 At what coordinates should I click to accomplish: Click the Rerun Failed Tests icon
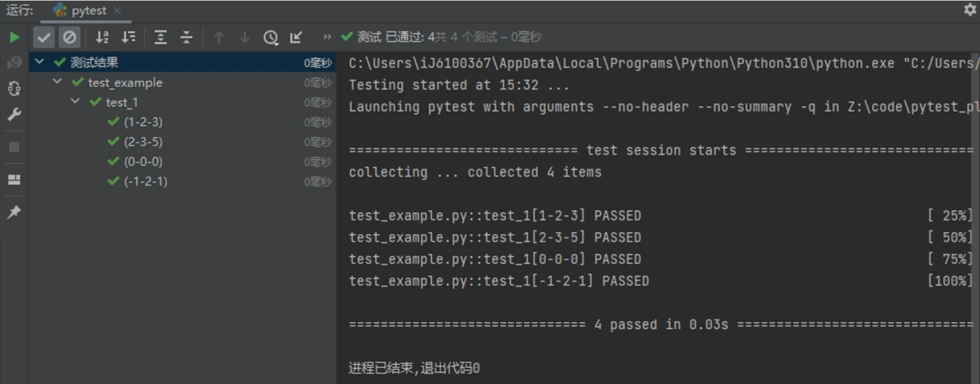14,63
